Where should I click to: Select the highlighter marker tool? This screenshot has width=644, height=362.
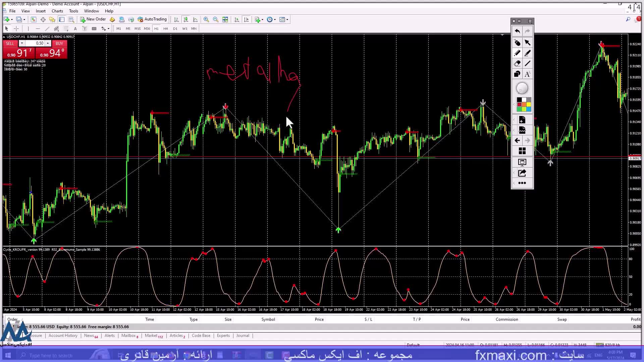527,53
